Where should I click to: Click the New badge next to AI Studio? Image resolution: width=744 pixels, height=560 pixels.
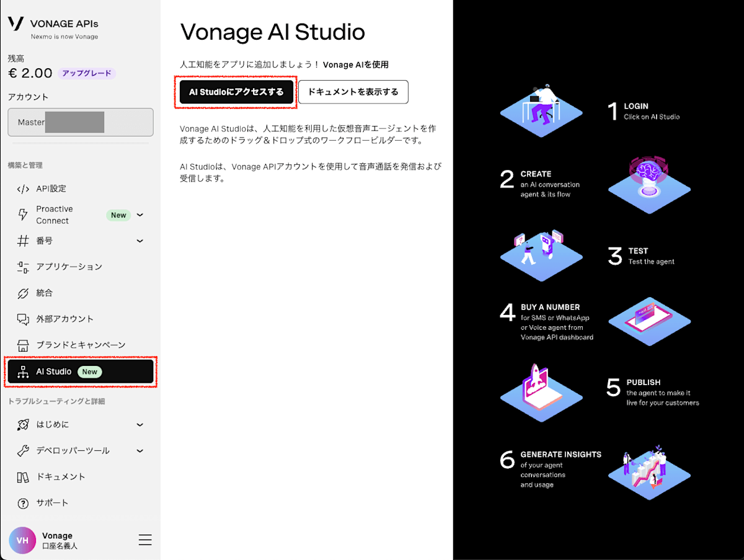pyautogui.click(x=90, y=371)
